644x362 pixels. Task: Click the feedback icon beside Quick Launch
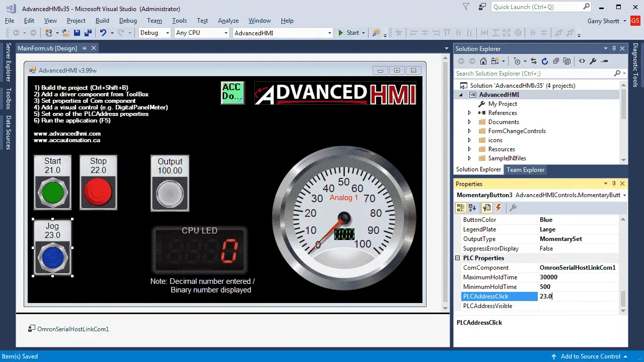pyautogui.click(x=482, y=7)
